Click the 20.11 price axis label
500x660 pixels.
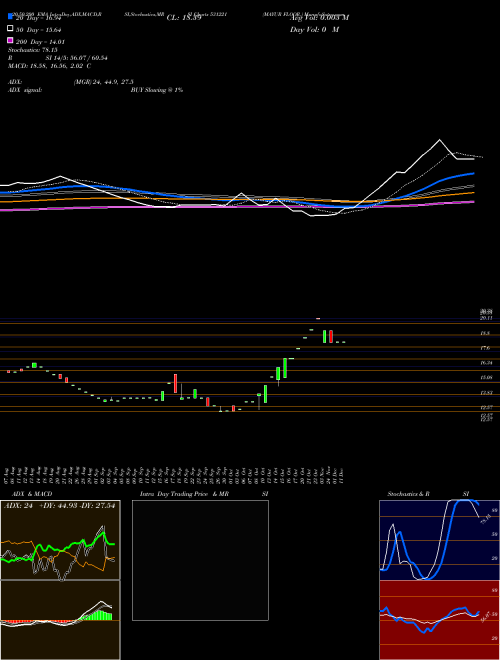485,319
